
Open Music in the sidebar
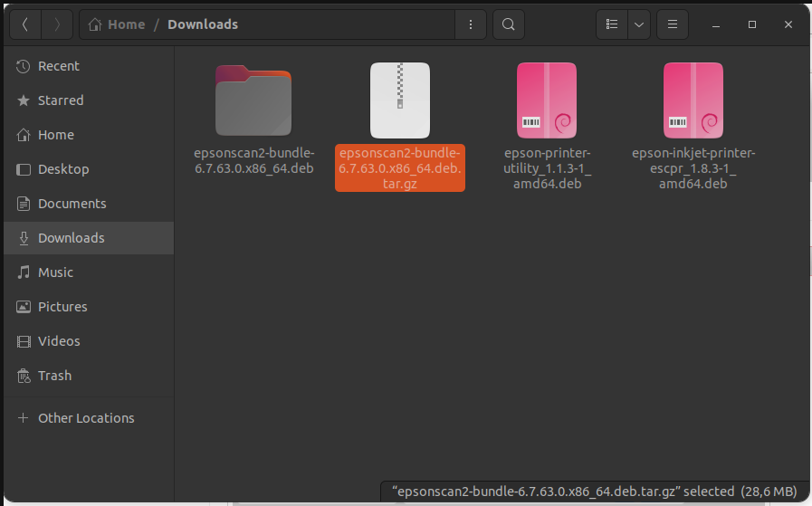[89, 272]
